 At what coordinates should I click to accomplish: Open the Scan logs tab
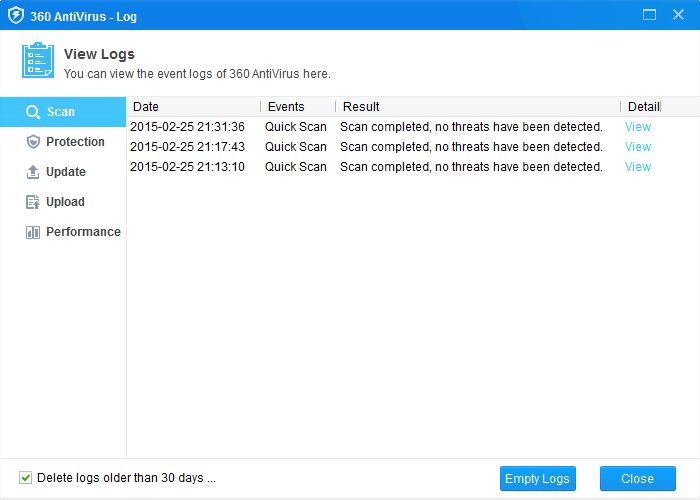coord(63,112)
